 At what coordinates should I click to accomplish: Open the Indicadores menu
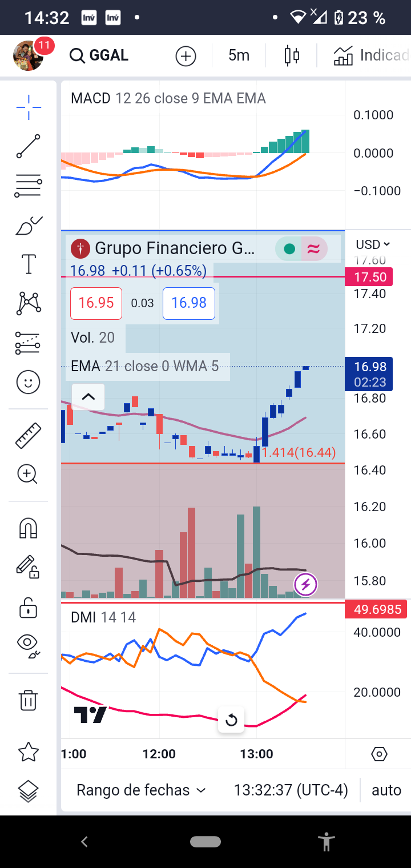pos(371,55)
